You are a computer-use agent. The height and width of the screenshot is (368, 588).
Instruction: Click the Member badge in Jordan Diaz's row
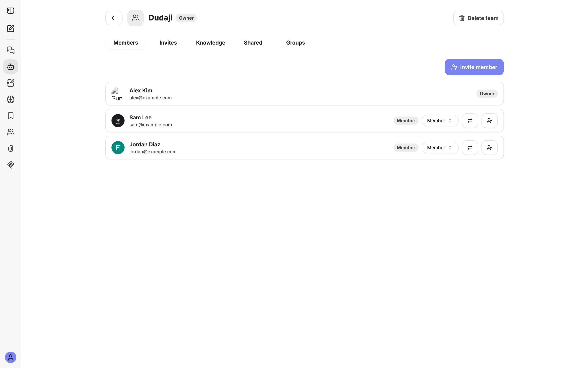tap(406, 148)
